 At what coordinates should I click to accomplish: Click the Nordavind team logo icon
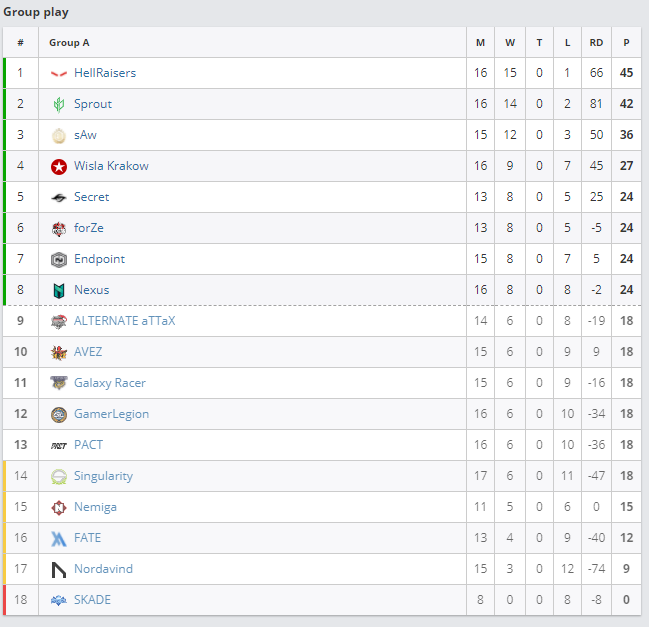click(x=59, y=569)
